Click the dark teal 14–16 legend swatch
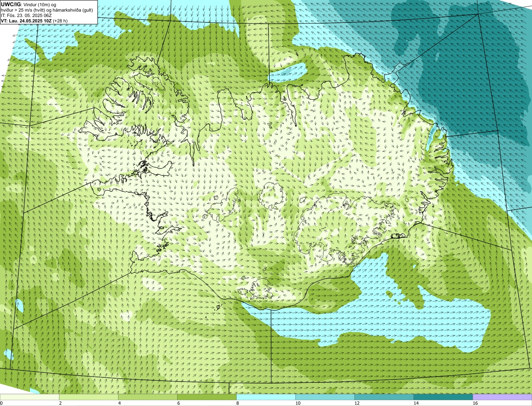 tap(443, 397)
